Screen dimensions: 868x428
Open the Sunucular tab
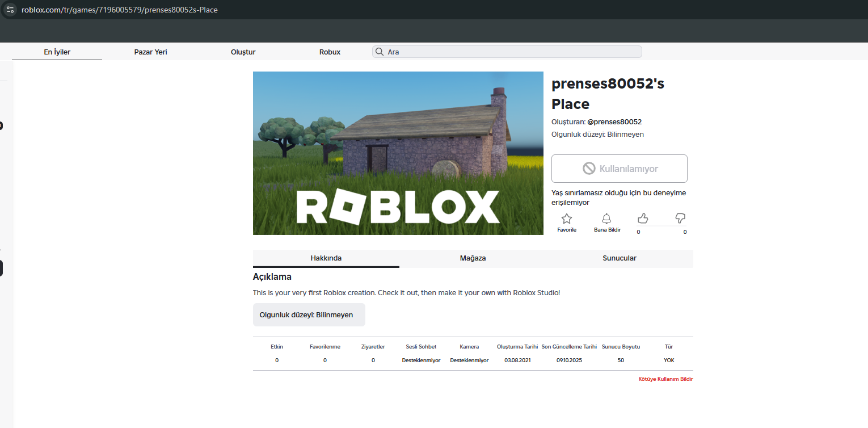pyautogui.click(x=620, y=258)
